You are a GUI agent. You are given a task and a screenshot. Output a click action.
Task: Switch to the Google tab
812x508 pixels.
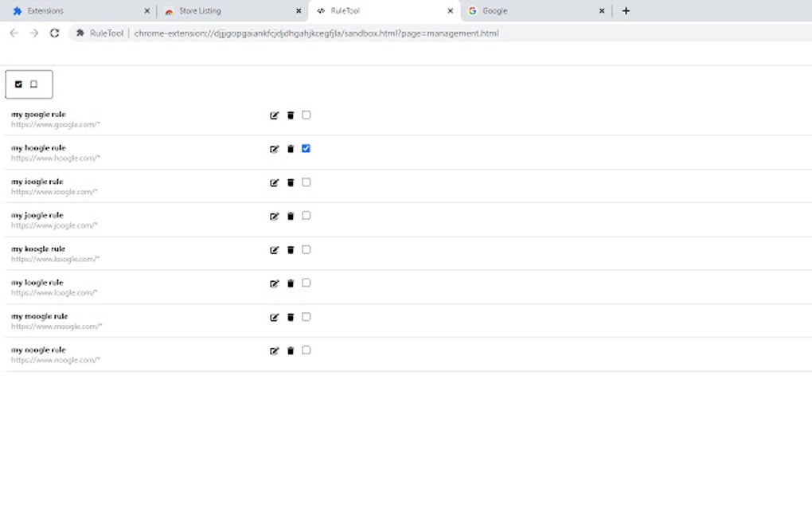point(537,11)
